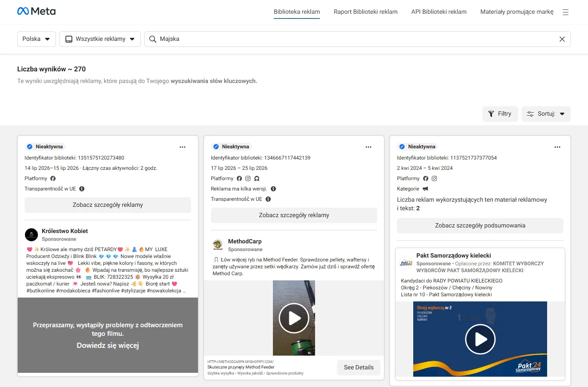This screenshot has height=387, width=588.
Task: Click Nieaktywna status icon on Pakt Samorządowy ad
Action: tap(402, 147)
